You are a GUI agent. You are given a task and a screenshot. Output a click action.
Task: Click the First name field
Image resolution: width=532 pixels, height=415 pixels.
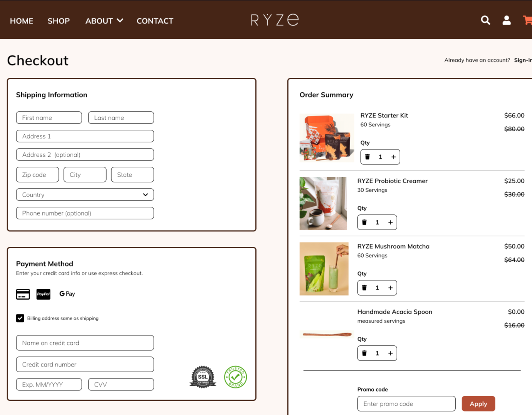(49, 117)
